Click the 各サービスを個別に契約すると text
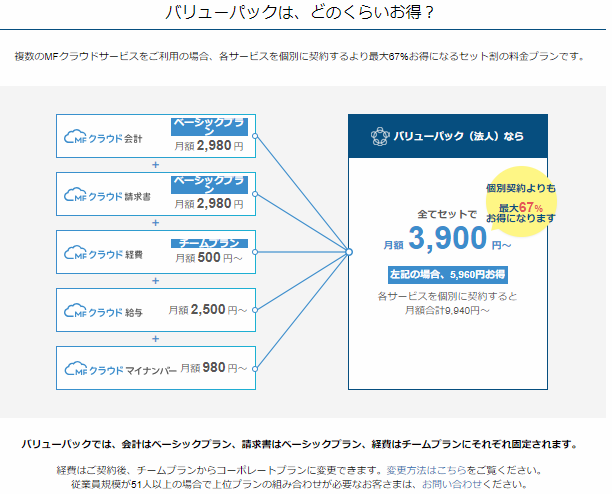Image resolution: width=612 pixels, height=494 pixels. (x=447, y=296)
